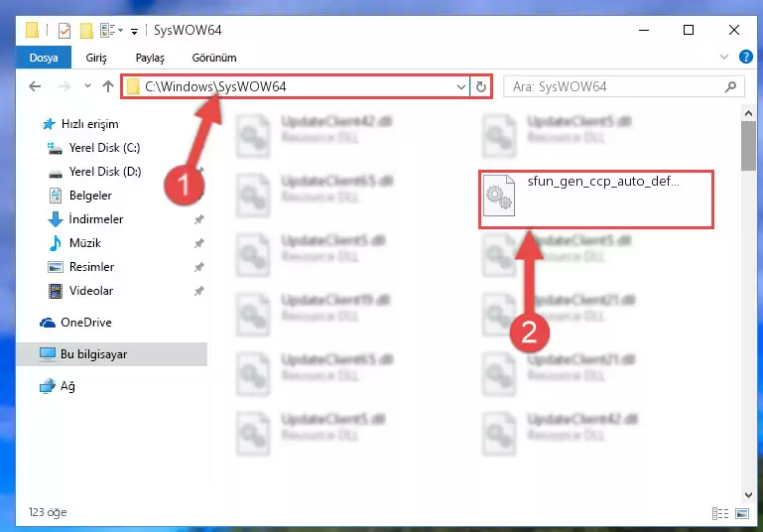The width and height of the screenshot is (763, 532).
Task: Click the gear icon of sfun_gen_ccp_auto_def file
Action: (499, 196)
